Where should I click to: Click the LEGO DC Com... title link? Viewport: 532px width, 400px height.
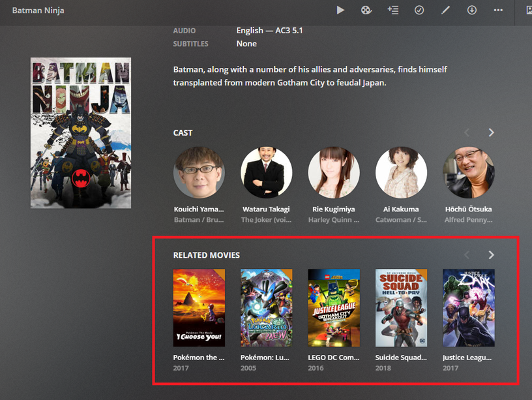334,357
